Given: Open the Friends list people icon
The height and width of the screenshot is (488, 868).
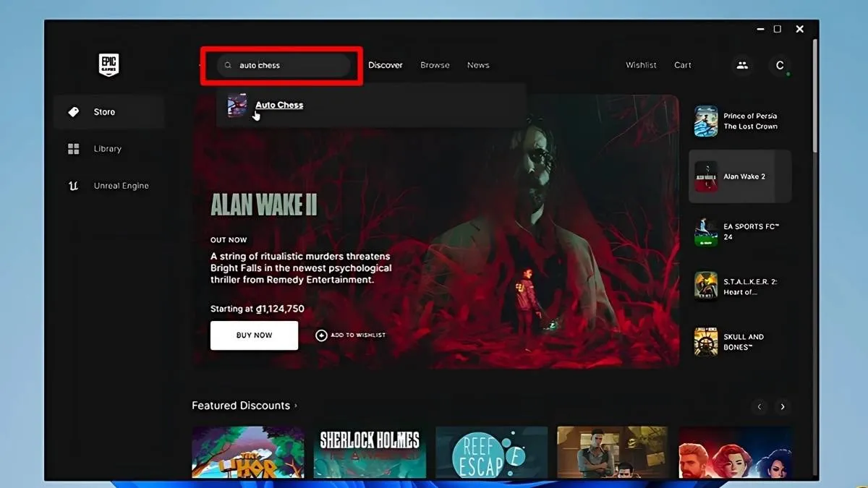Looking at the screenshot, I should [742, 65].
